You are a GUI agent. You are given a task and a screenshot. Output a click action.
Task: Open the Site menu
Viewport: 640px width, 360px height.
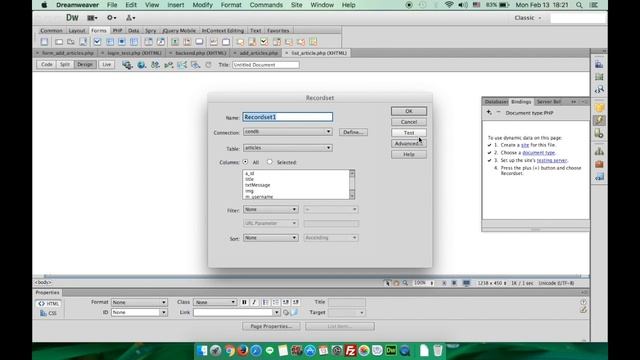[x=297, y=5]
